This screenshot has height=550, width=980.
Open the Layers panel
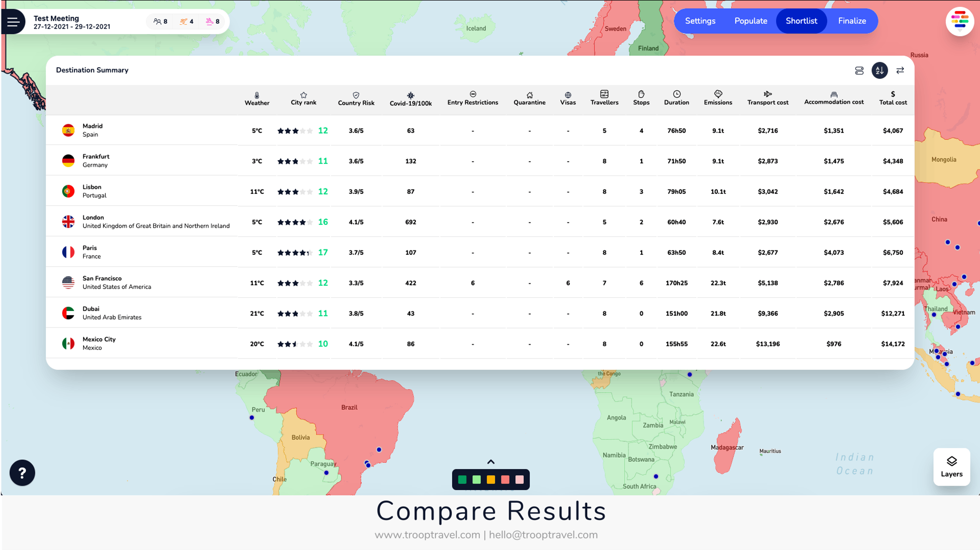pyautogui.click(x=952, y=467)
